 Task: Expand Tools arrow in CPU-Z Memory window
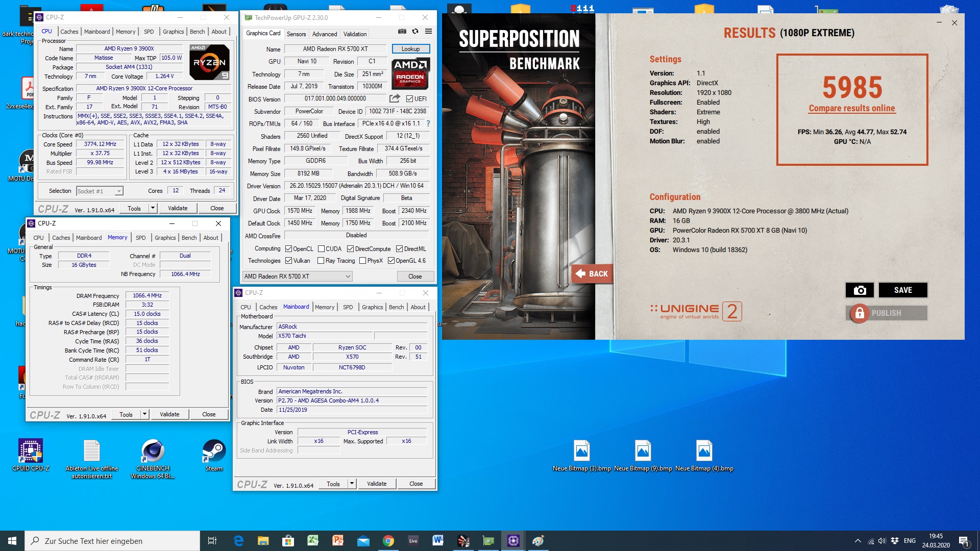(144, 414)
